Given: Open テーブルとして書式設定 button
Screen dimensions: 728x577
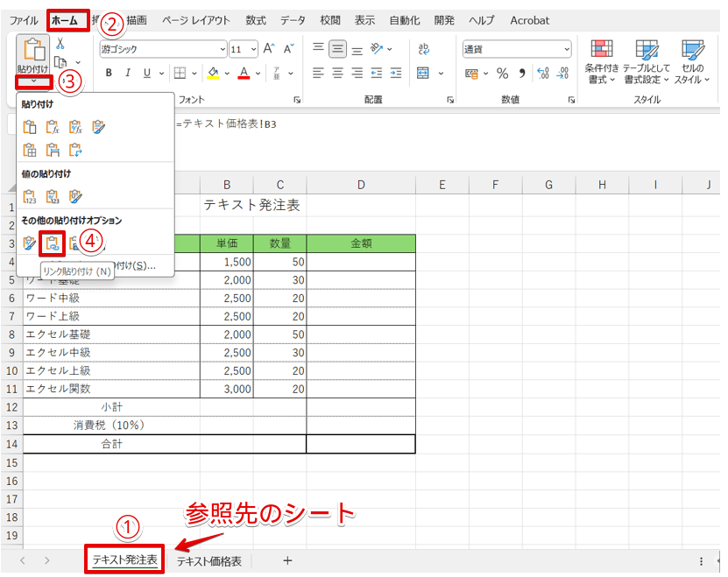Looking at the screenshot, I should click(x=647, y=62).
